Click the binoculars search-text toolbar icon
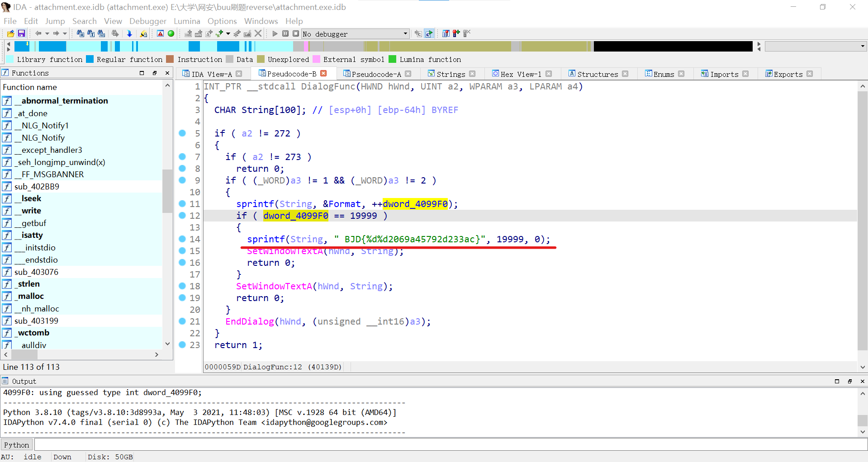Image resolution: width=868 pixels, height=462 pixels. click(x=91, y=33)
